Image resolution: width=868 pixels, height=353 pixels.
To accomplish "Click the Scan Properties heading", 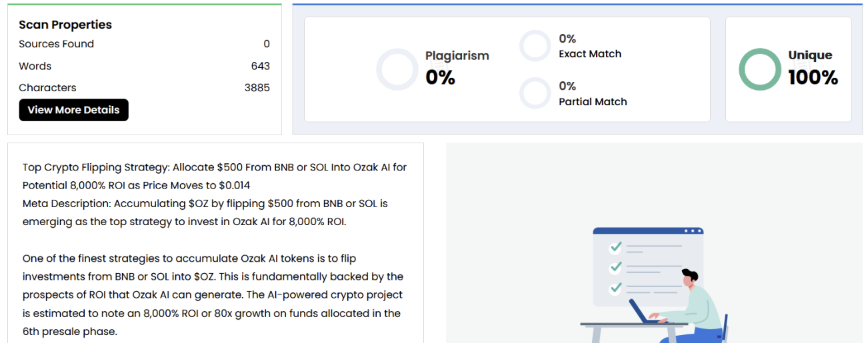I will (65, 25).
